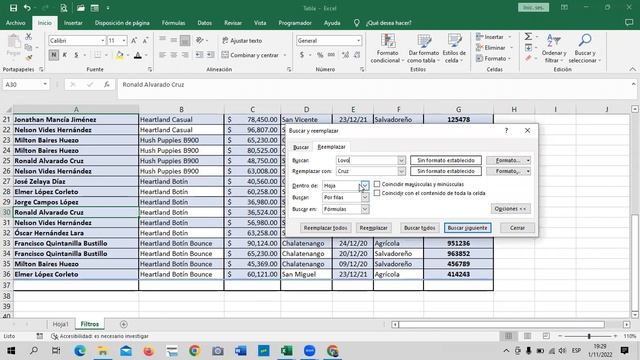Click Buscar todos button
This screenshot has width=640, height=360.
[x=419, y=228]
